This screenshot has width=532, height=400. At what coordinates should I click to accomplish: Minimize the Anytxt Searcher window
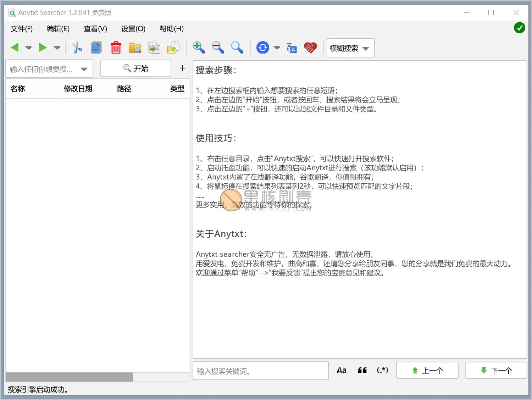tap(467, 13)
